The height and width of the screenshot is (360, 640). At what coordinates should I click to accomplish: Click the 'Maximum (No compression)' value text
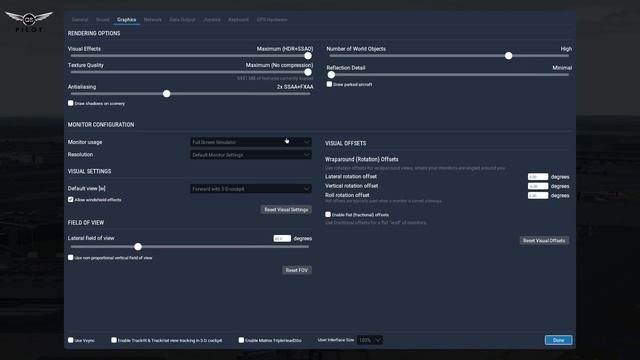click(280, 65)
